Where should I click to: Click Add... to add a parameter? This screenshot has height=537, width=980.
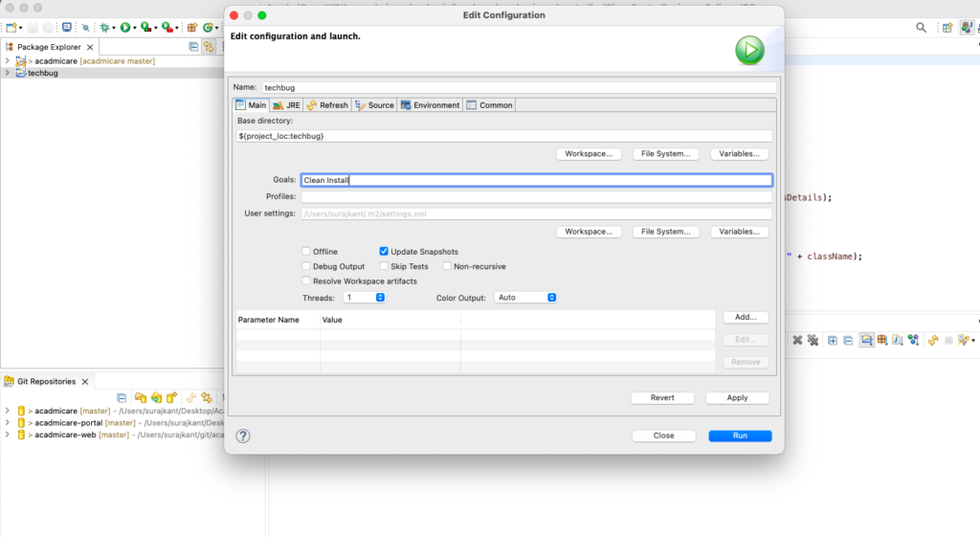coord(746,317)
